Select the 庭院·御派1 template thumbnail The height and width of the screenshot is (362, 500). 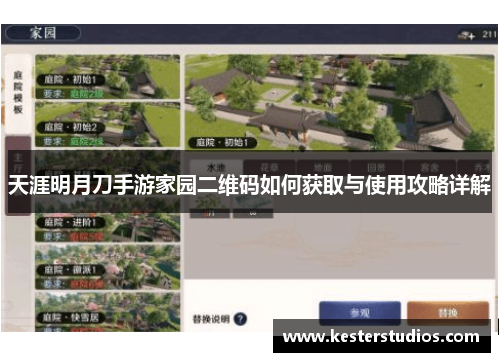tap(108, 267)
